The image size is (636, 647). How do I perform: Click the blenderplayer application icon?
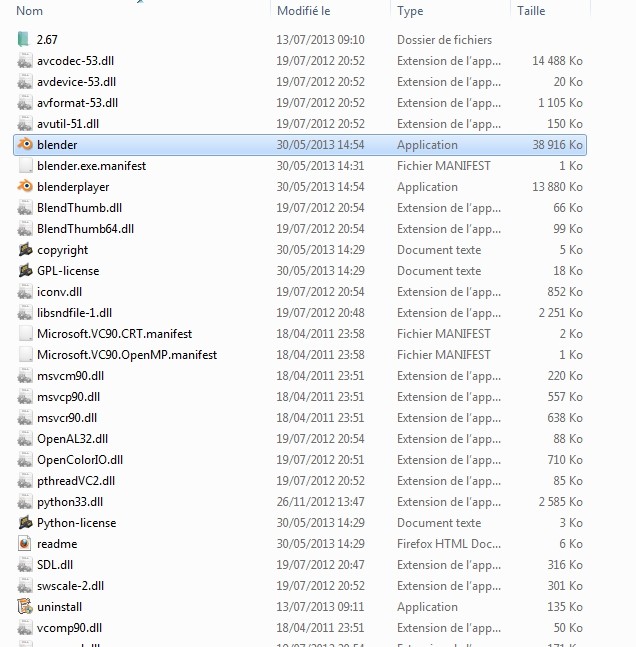(25, 187)
